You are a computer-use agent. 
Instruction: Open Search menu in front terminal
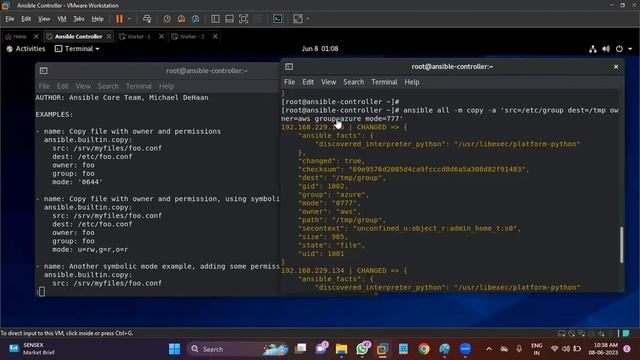(353, 82)
